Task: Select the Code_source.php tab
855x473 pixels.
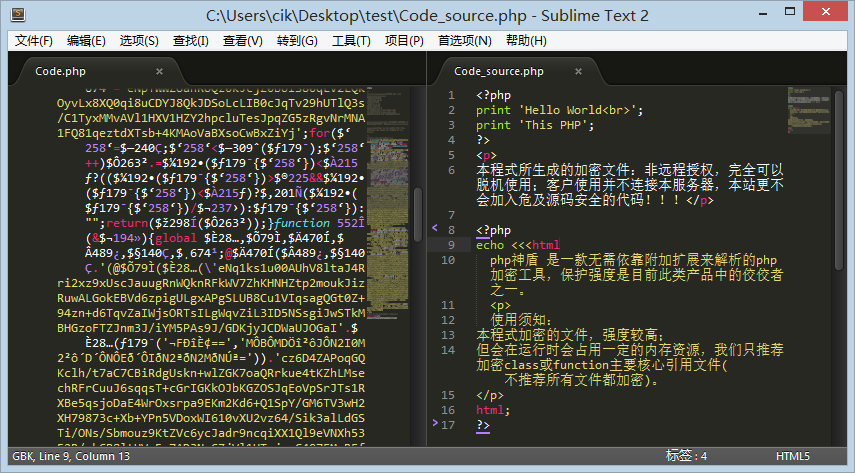Action: coord(499,71)
